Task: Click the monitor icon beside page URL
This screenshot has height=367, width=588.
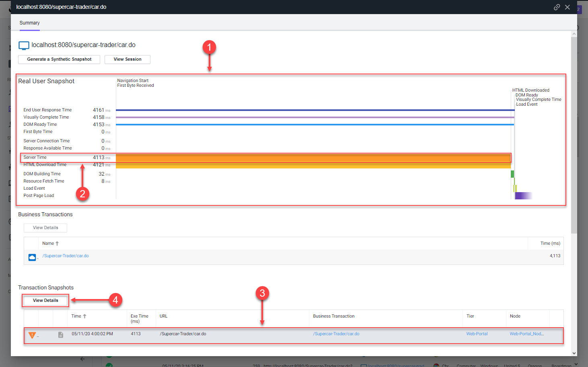Action: coord(24,45)
